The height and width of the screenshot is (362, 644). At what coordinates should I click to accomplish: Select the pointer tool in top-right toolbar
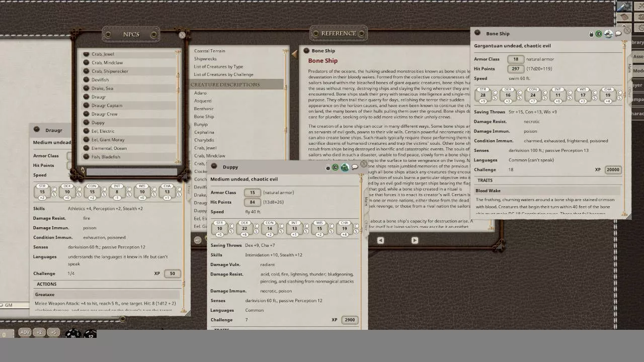pos(624,7)
